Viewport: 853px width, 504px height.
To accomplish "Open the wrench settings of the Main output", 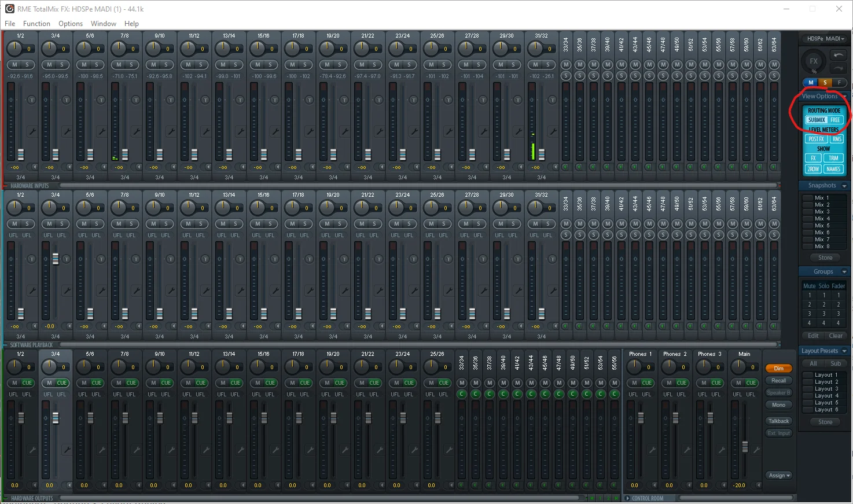I will pos(756,450).
